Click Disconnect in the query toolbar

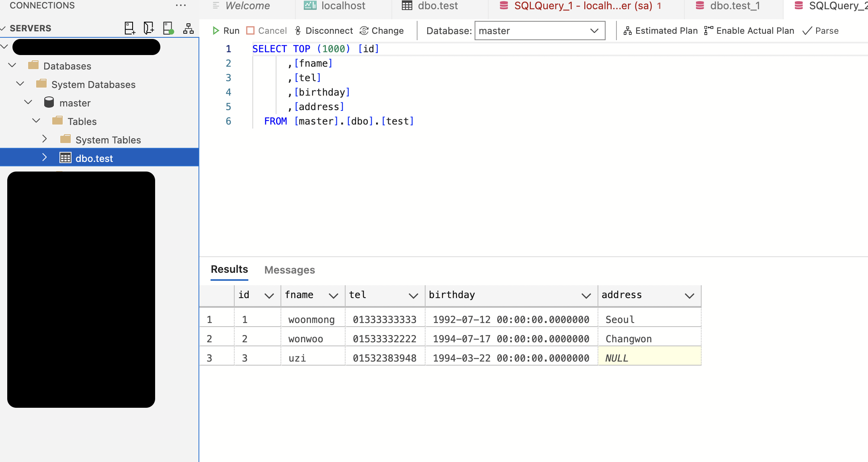323,31
